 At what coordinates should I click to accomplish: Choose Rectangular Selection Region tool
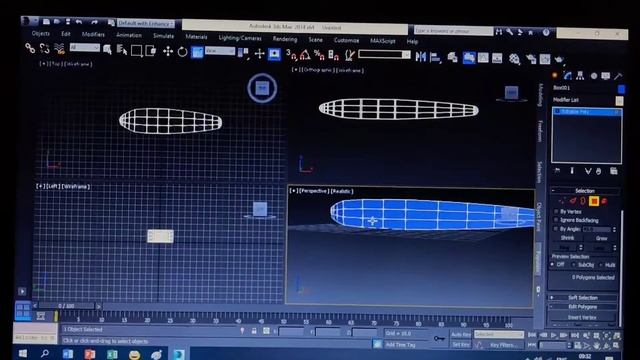click(136, 51)
